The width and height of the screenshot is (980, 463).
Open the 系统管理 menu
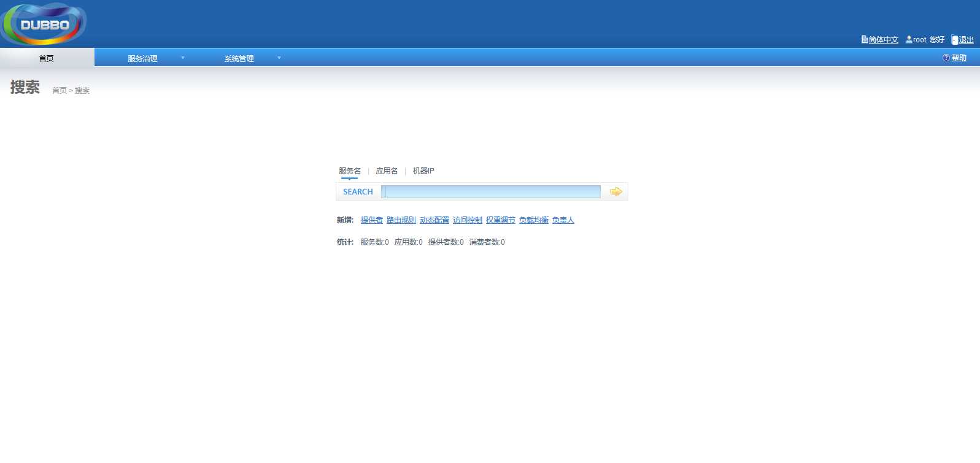239,58
